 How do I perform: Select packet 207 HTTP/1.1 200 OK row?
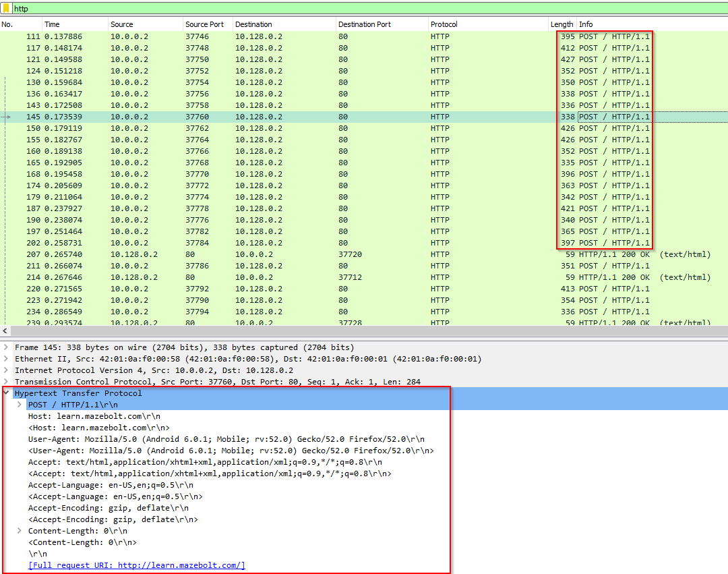(270, 254)
